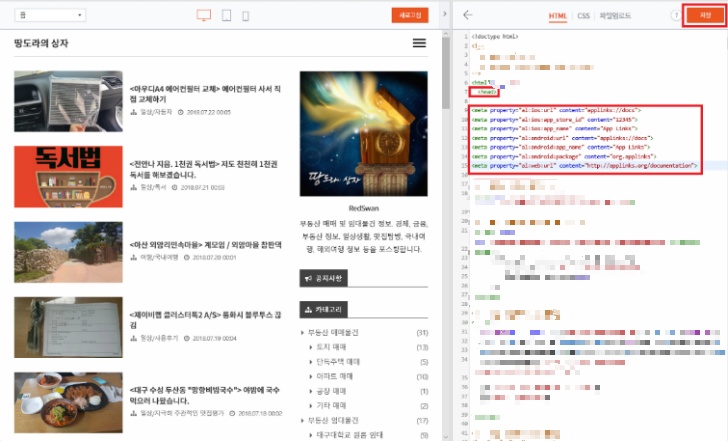Switch to the 파일업로드 tab

click(x=615, y=16)
